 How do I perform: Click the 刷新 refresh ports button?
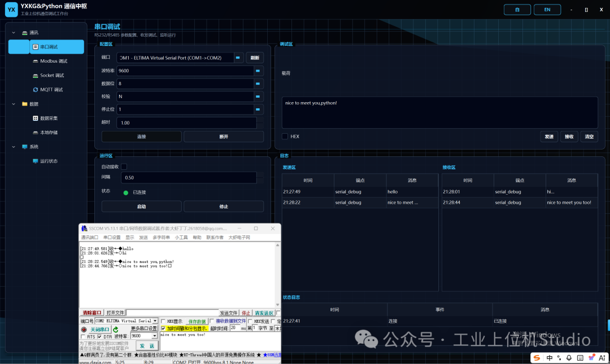(x=255, y=58)
